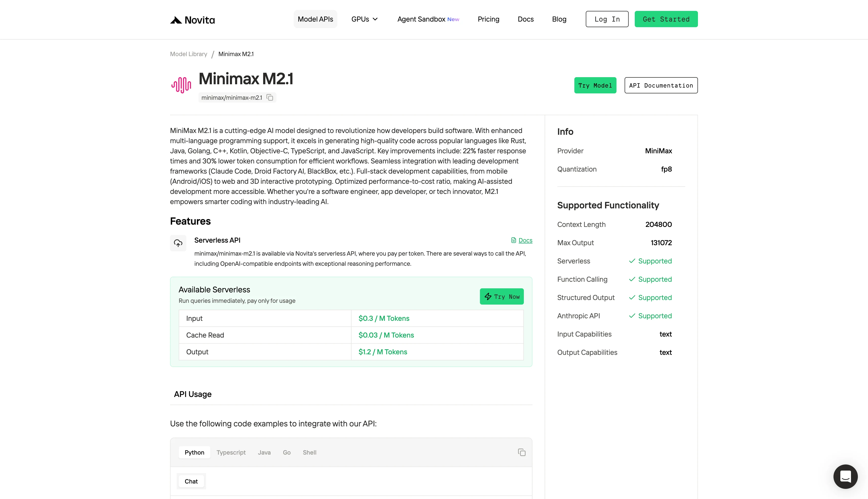Click the Try Model button
868x499 pixels.
pyautogui.click(x=595, y=85)
